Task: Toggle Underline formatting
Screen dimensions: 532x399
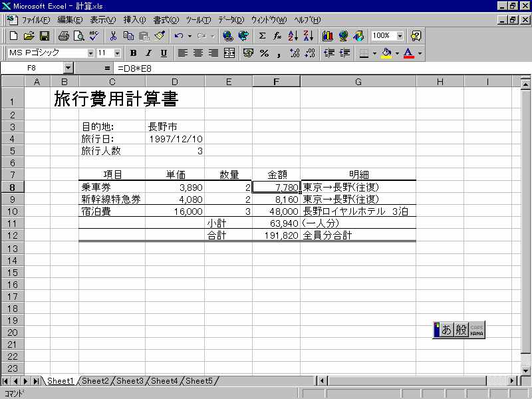Action: click(164, 53)
